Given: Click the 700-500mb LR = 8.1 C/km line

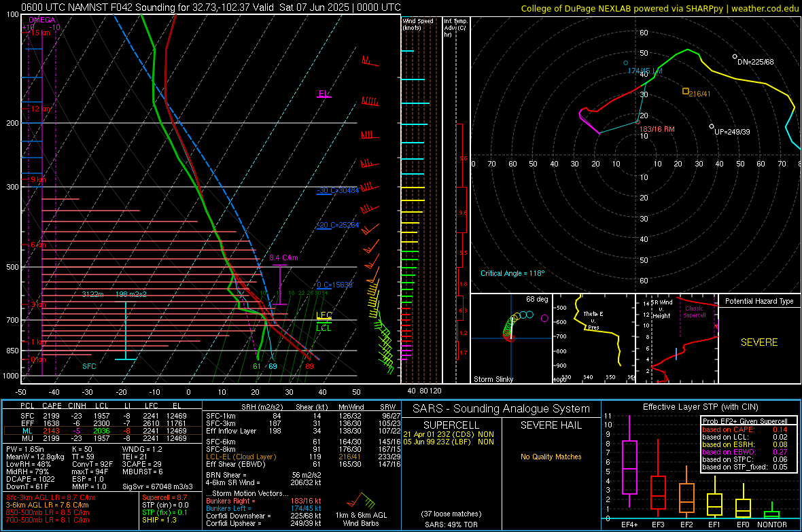Looking at the screenshot, I should (x=48, y=520).
